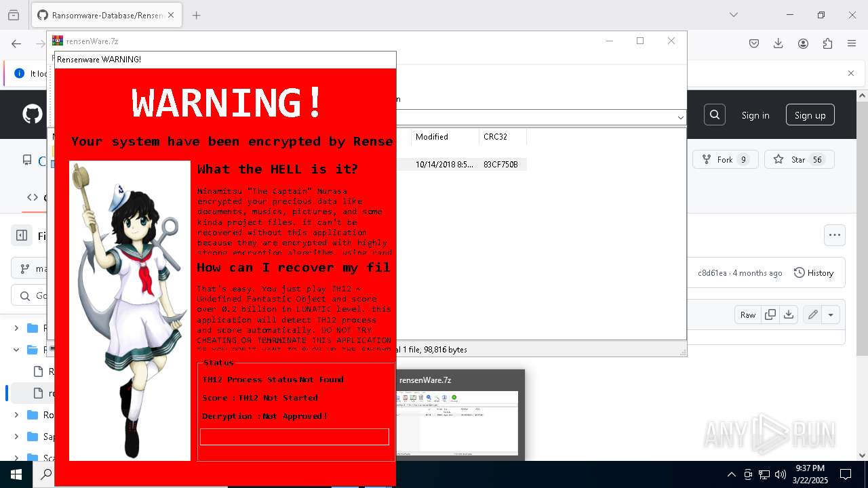This screenshot has width=868, height=488.
Task: Select the highlighted re file in tree
Action: click(33, 393)
